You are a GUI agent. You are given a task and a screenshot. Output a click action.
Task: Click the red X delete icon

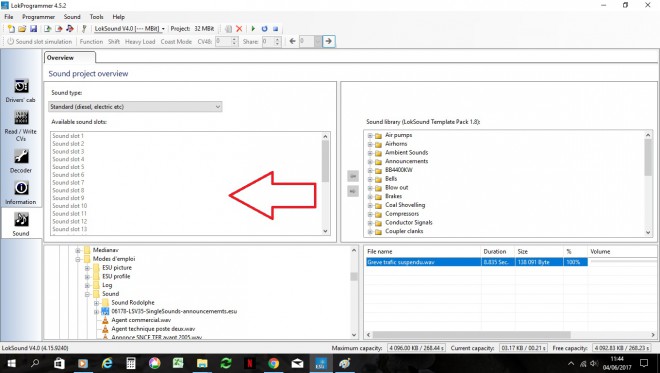(239, 29)
